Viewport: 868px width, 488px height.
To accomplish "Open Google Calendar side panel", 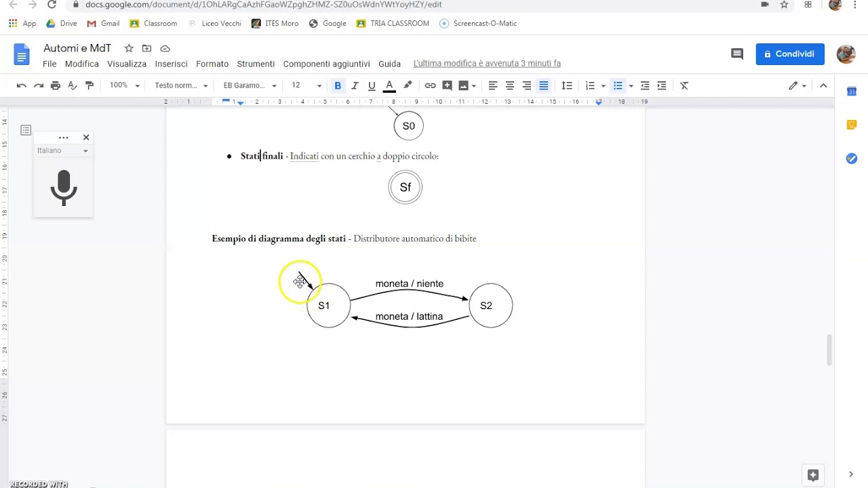I will point(852,91).
